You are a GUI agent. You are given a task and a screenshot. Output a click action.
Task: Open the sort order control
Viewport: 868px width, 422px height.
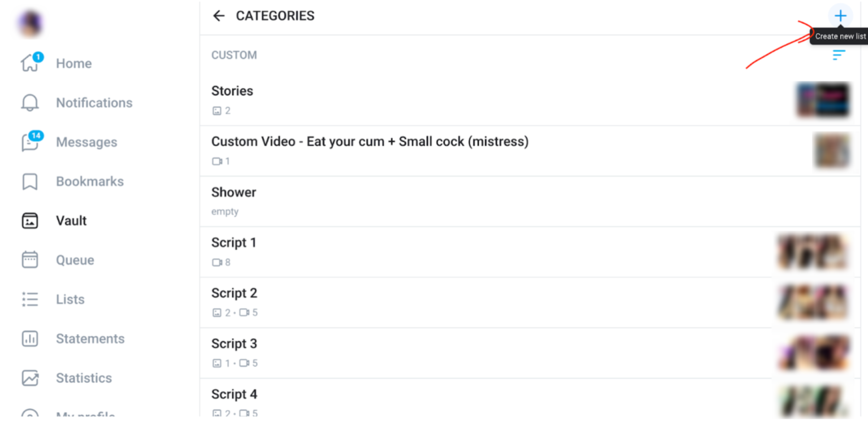[839, 55]
